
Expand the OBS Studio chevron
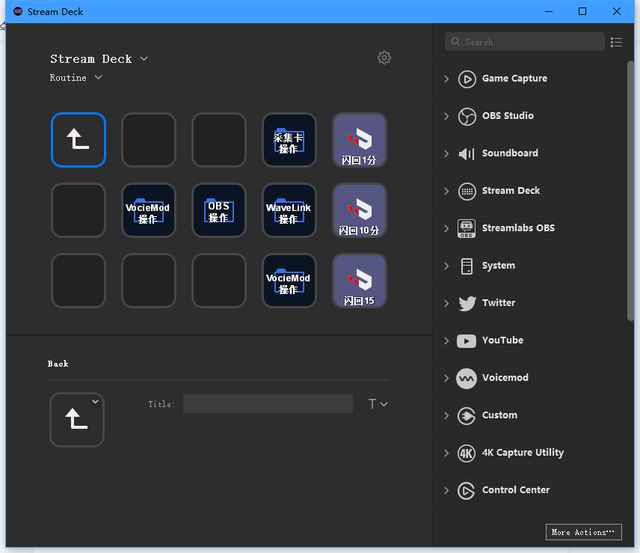click(447, 116)
